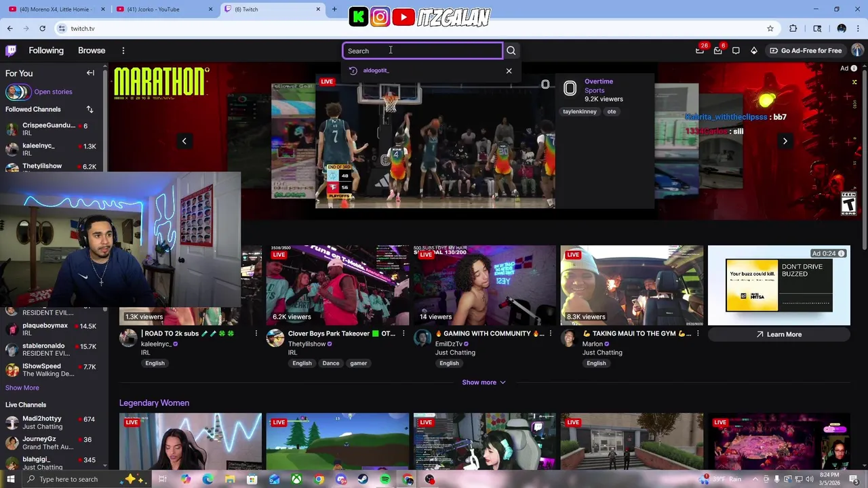Open Xbox app from taskbar

[296, 479]
